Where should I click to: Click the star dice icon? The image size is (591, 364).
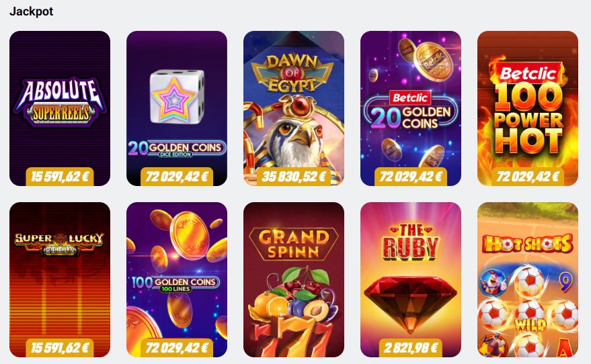pyautogui.click(x=177, y=97)
